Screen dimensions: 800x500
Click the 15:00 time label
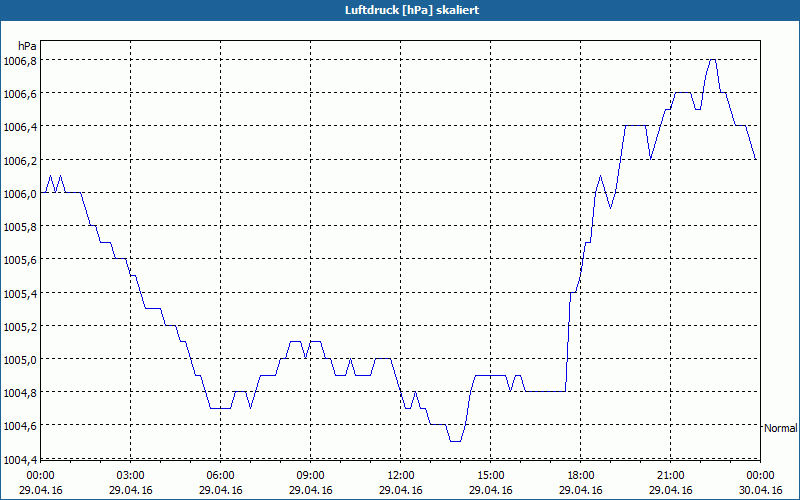(491, 476)
